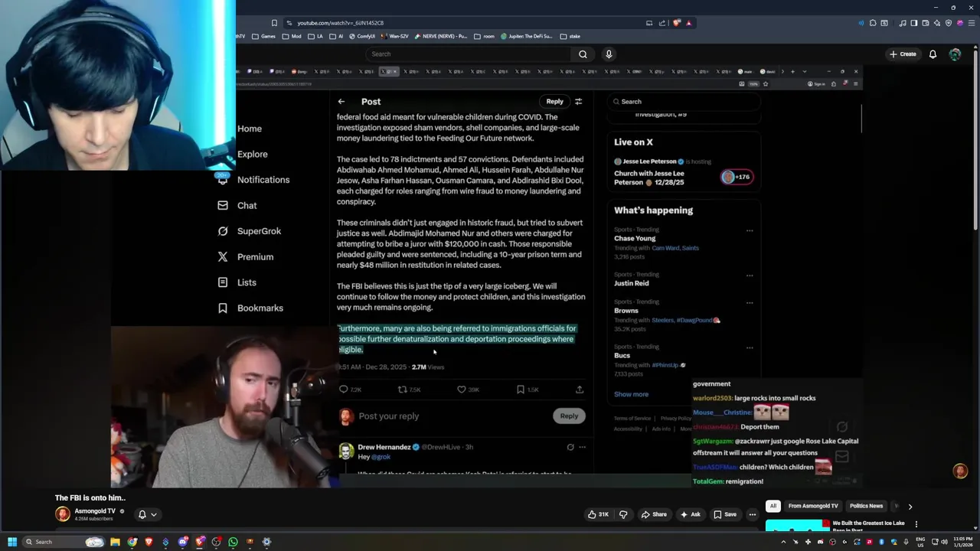Viewport: 980px width, 551px height.
Task: Click the bookmark icon next to the address bar
Action: (x=274, y=23)
